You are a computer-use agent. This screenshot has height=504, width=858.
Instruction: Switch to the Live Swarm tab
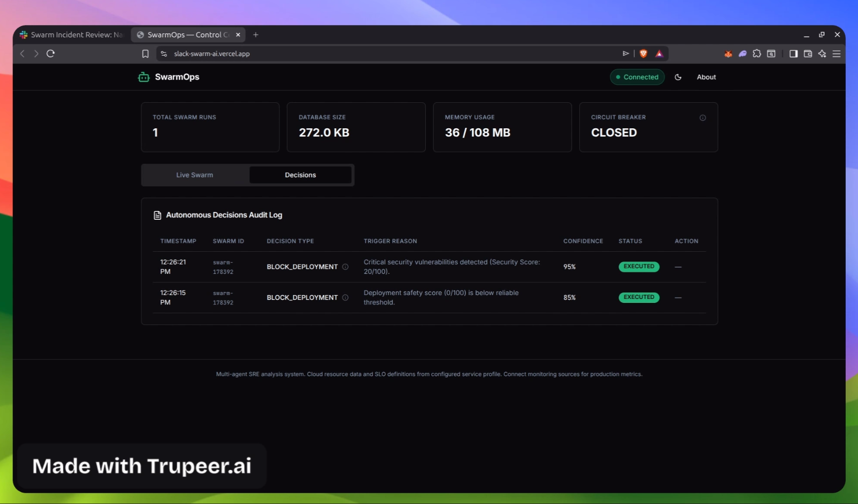[195, 175]
